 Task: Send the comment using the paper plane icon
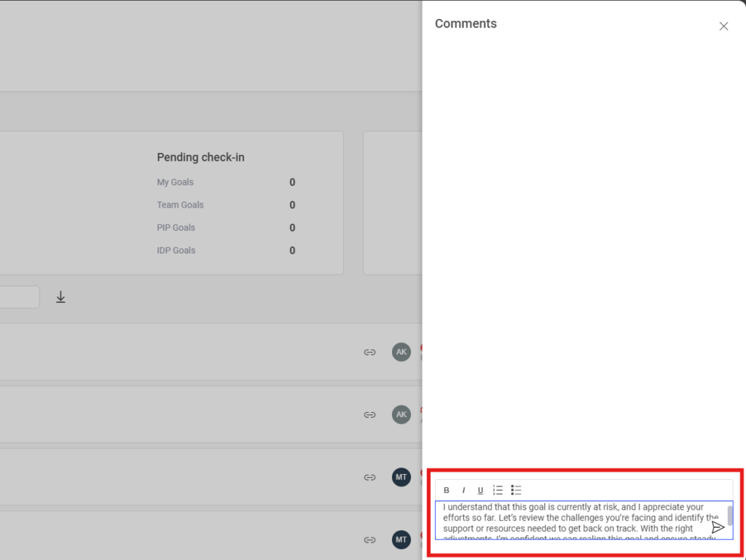point(718,526)
